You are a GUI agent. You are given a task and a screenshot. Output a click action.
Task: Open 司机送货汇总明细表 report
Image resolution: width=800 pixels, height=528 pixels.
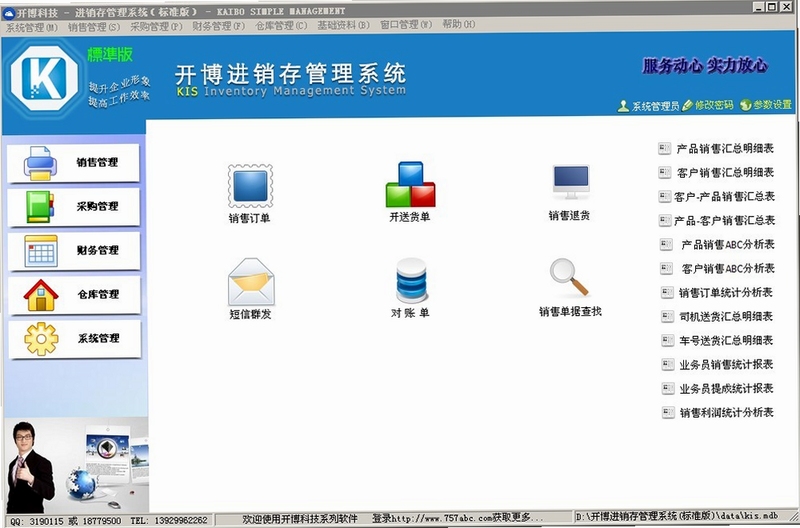pyautogui.click(x=726, y=316)
